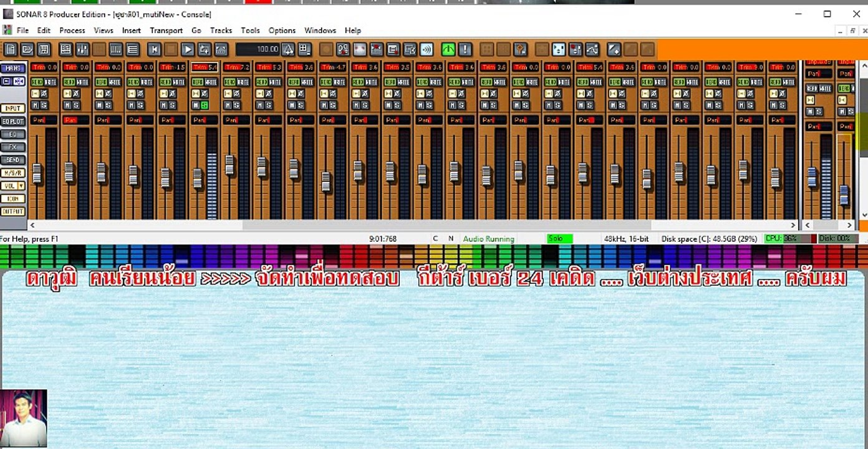Click the volume fader on the Trim -1.5 strip
This screenshot has width=868, height=449.
coord(165,178)
